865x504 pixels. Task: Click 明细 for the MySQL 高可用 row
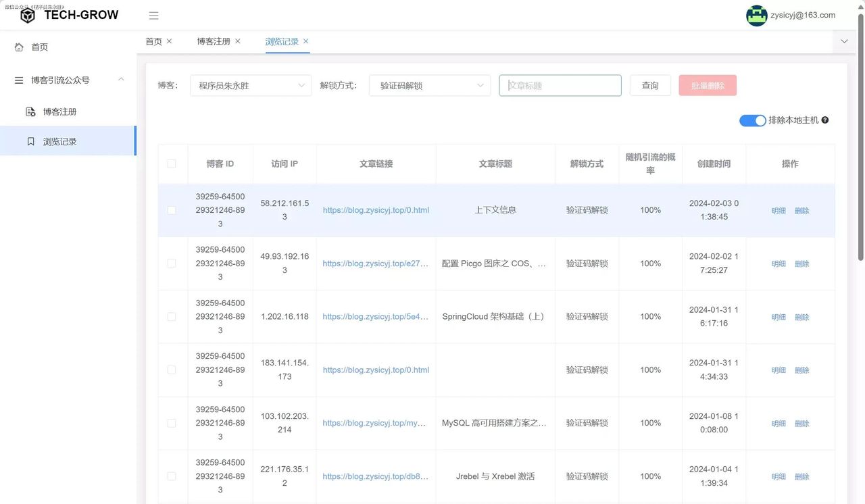pyautogui.click(x=778, y=424)
